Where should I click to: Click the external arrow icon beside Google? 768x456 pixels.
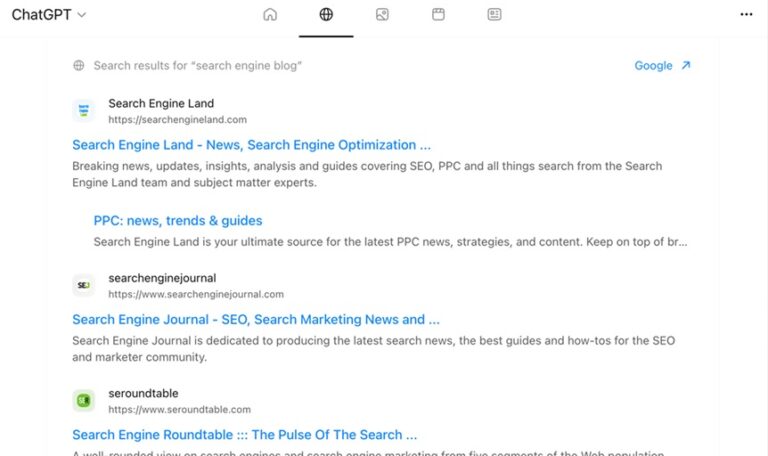click(x=685, y=66)
